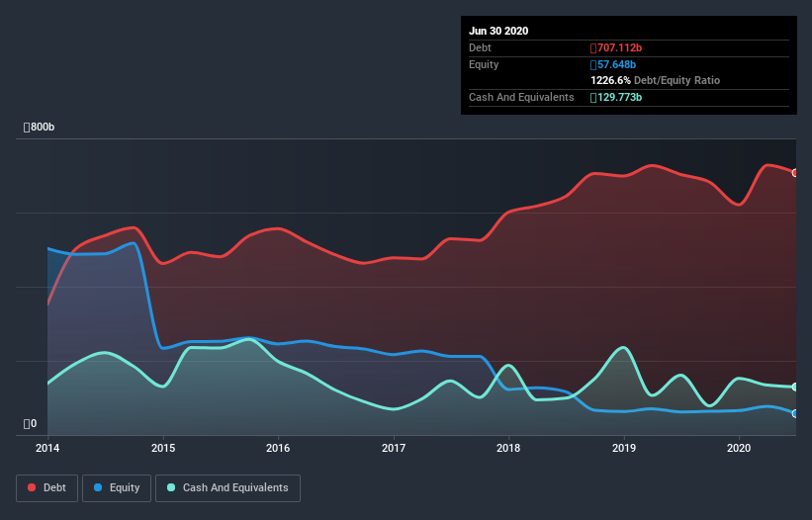Image resolution: width=812 pixels, height=520 pixels.
Task: Click the 0 y-axis label
Action: coord(30,424)
